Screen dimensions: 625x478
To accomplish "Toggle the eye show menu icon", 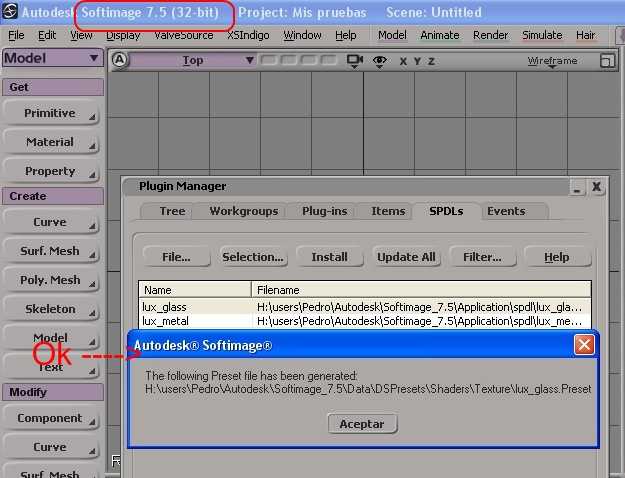I will pyautogui.click(x=379, y=61).
